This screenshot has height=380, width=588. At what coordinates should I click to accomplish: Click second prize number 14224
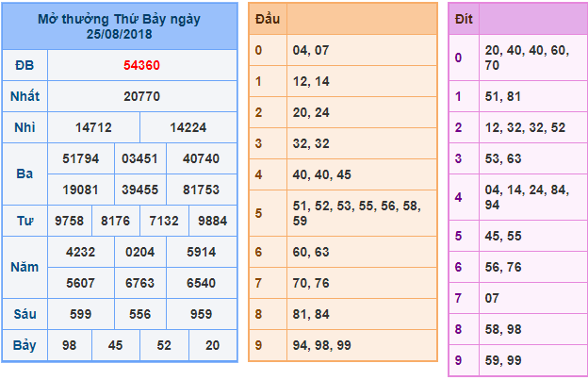click(188, 127)
